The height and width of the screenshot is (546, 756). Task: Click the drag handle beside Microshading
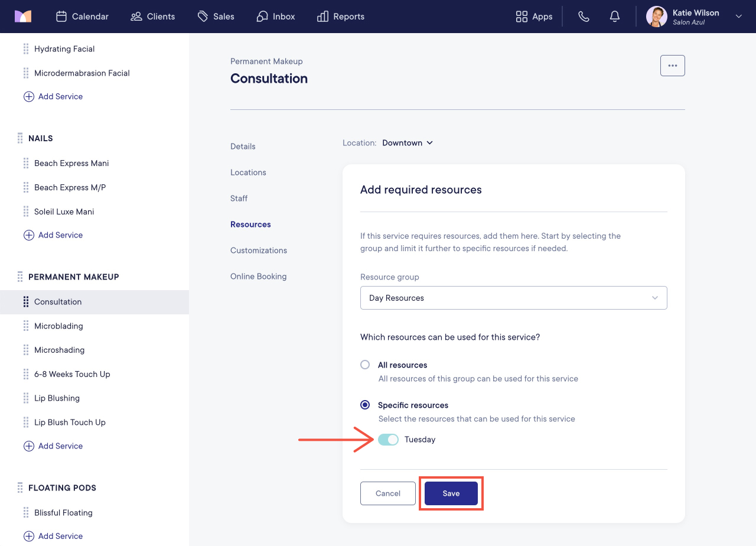[26, 350]
